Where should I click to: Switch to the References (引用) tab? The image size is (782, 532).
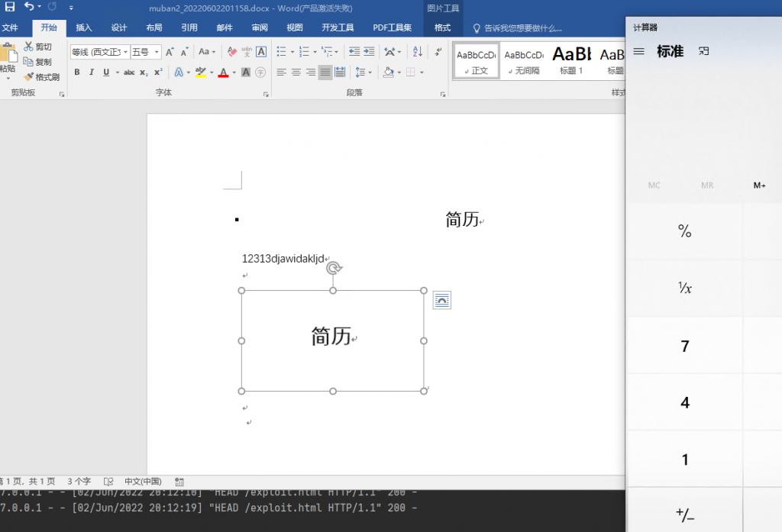coord(189,27)
